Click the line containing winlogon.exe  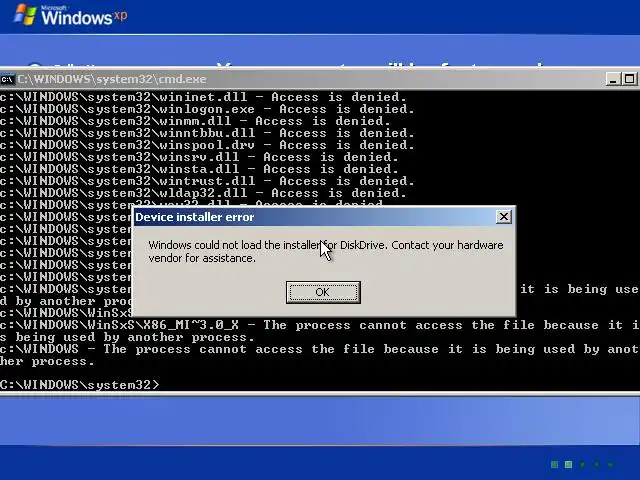click(x=207, y=109)
